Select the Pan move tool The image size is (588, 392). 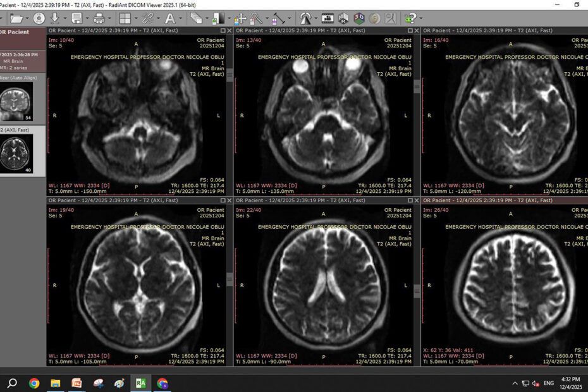240,18
